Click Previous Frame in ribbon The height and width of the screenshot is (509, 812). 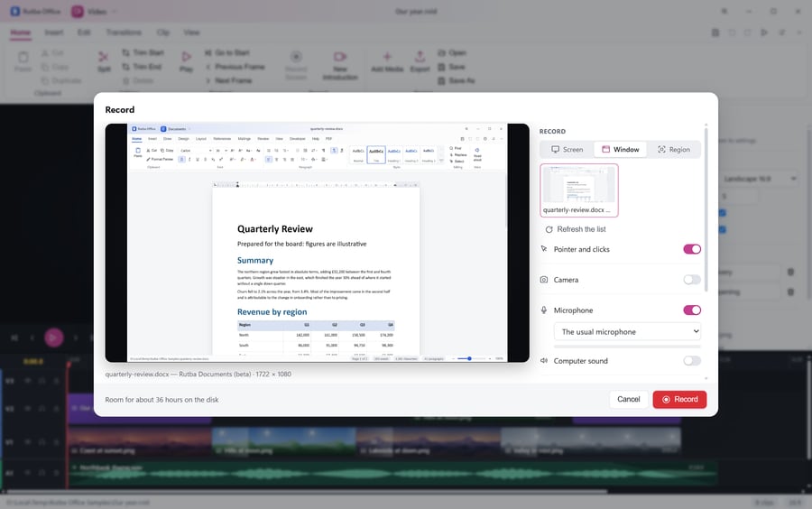[235, 67]
